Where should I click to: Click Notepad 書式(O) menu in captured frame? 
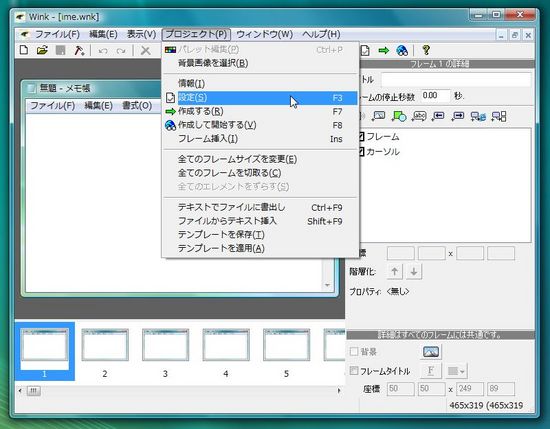pos(137,105)
